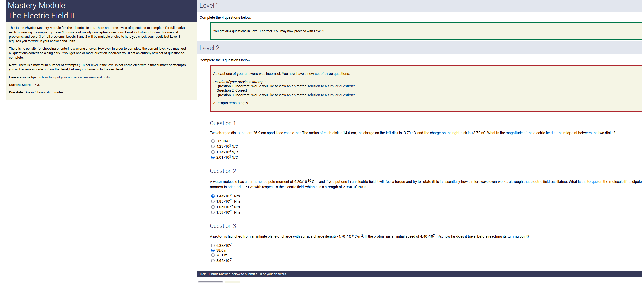Select the 503 N/C answer option
The image size is (644, 283).
click(x=213, y=141)
